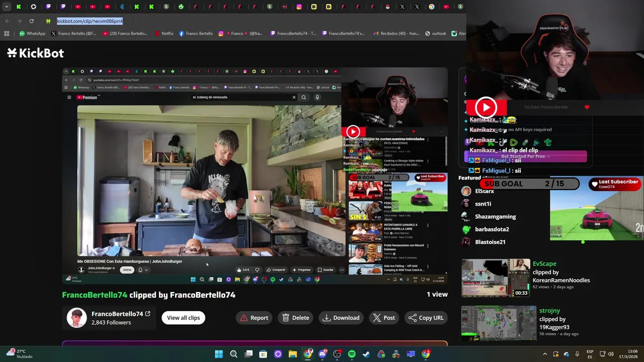644x362 pixels.
Task: Play the clip video
Action: click(x=255, y=176)
